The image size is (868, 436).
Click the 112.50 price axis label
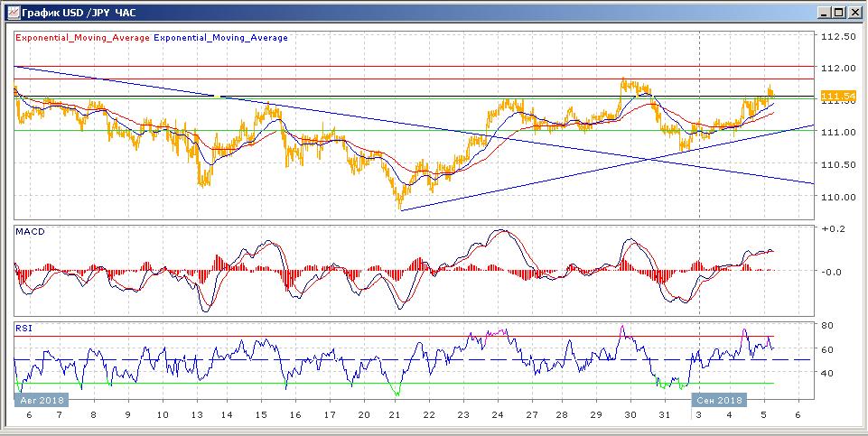[x=838, y=36]
